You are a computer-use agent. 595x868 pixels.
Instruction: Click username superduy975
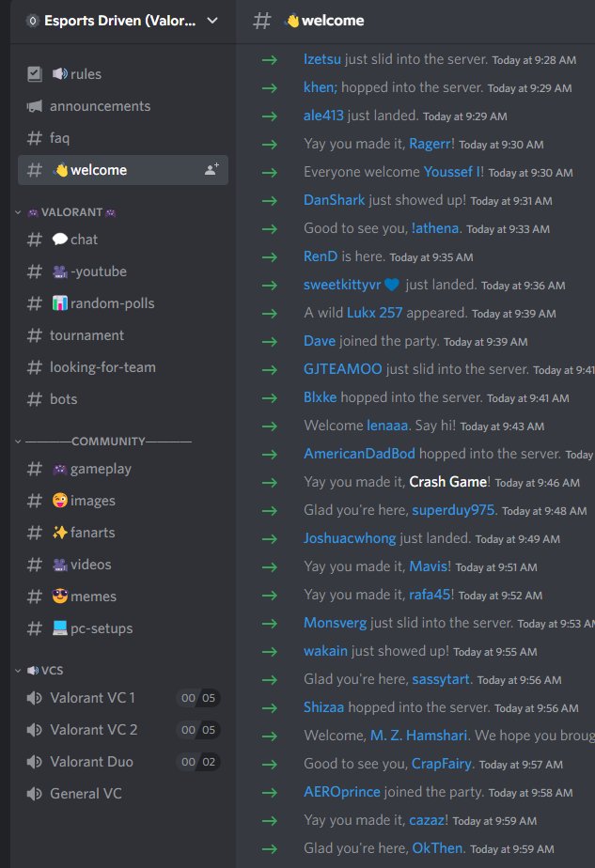(x=453, y=510)
